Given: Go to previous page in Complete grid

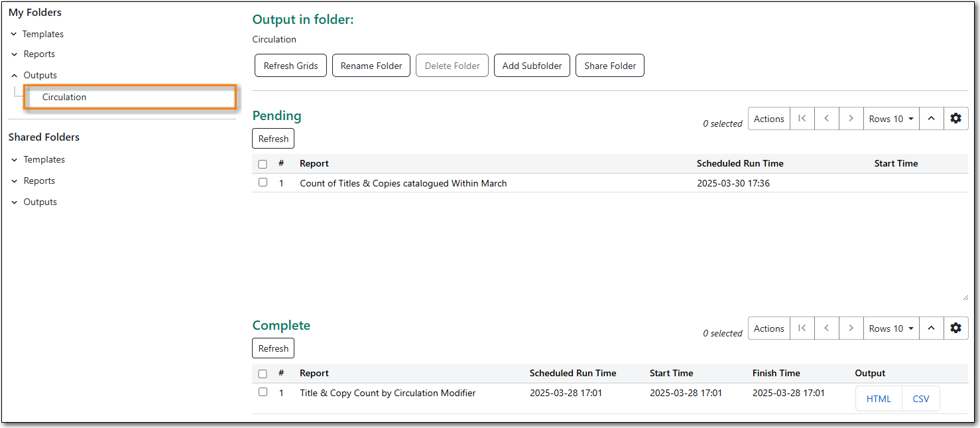Looking at the screenshot, I should [826, 328].
